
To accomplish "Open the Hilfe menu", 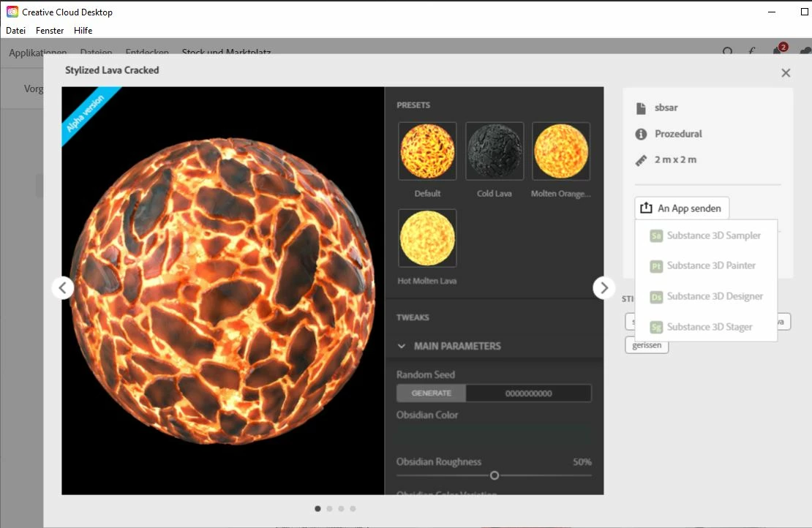I will 83,31.
